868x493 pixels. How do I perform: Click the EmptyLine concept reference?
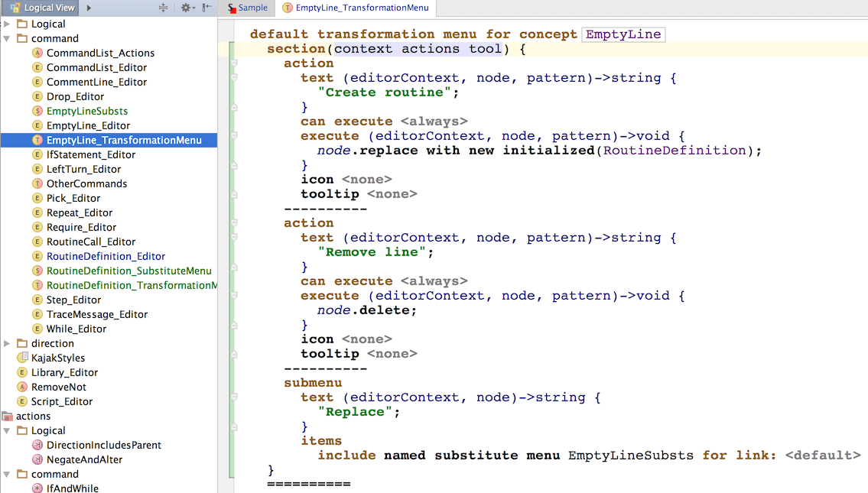(x=623, y=34)
